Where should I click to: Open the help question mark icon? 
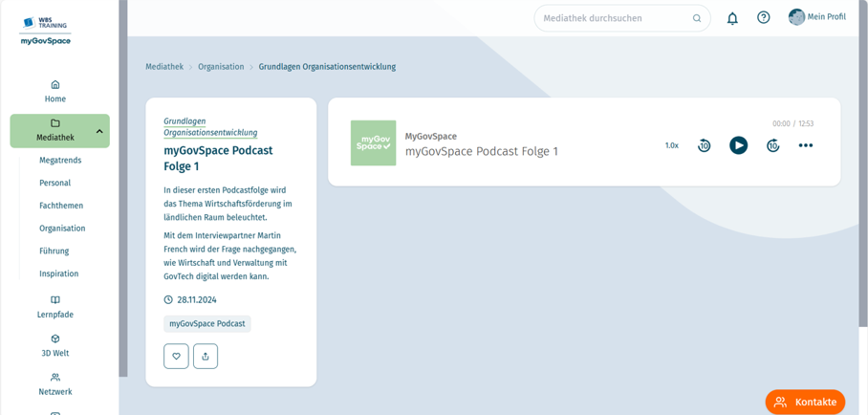click(x=764, y=18)
